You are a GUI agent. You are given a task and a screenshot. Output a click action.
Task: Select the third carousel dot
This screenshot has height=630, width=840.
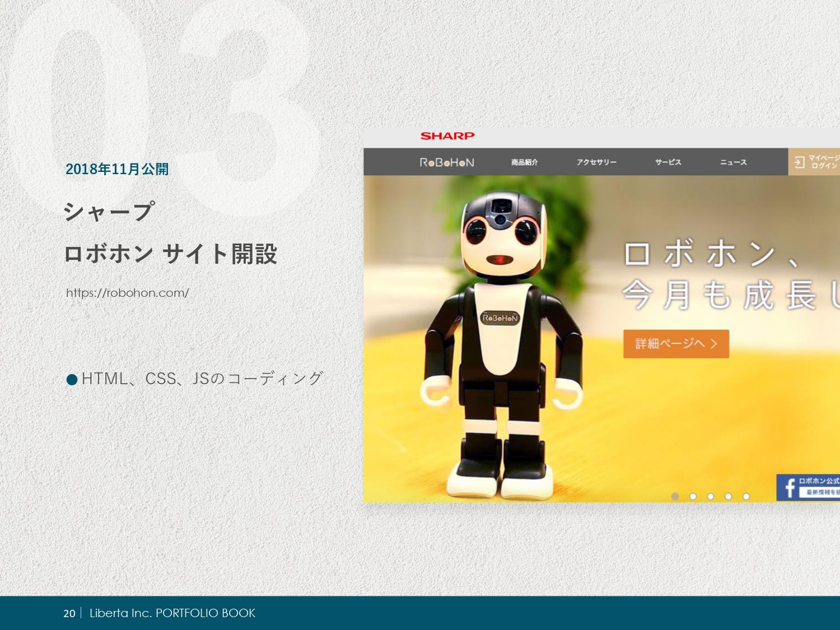click(711, 495)
